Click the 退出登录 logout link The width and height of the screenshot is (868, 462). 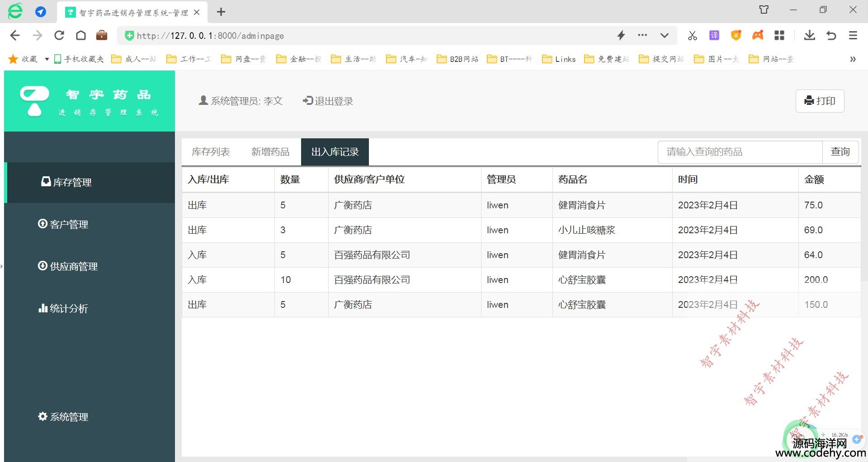[328, 101]
